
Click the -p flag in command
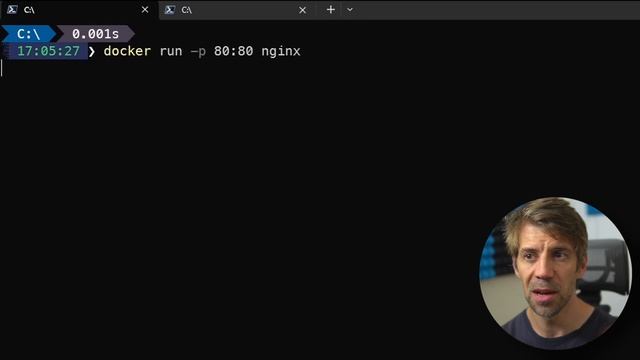pos(198,52)
